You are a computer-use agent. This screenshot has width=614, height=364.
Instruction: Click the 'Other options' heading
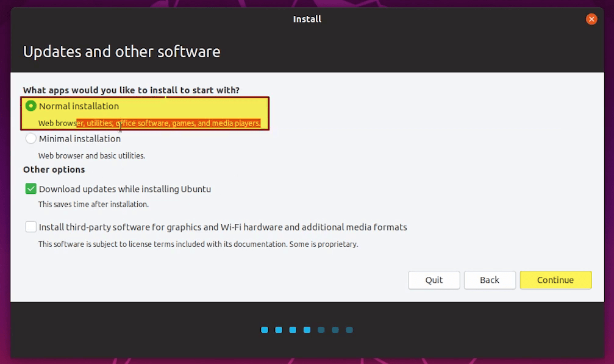(x=54, y=170)
